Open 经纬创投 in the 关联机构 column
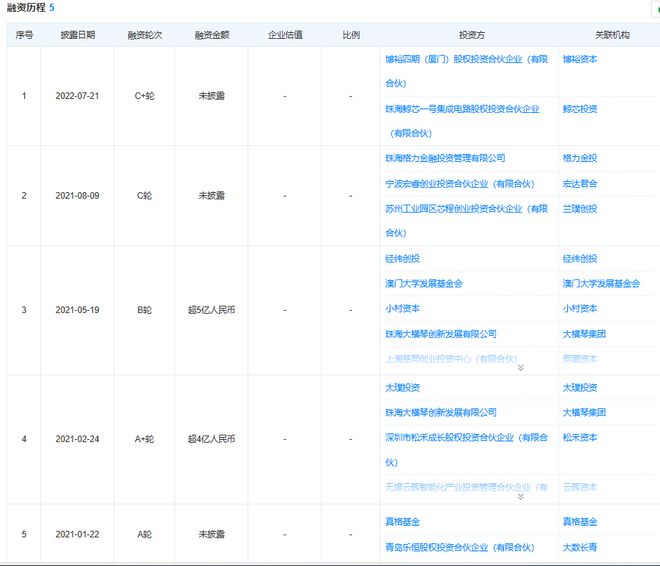 pos(580,259)
